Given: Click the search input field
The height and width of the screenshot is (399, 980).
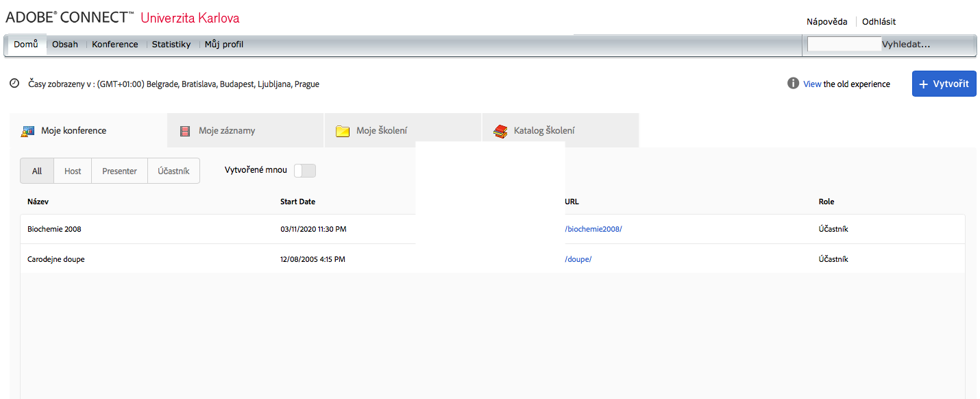Looking at the screenshot, I should point(844,45).
